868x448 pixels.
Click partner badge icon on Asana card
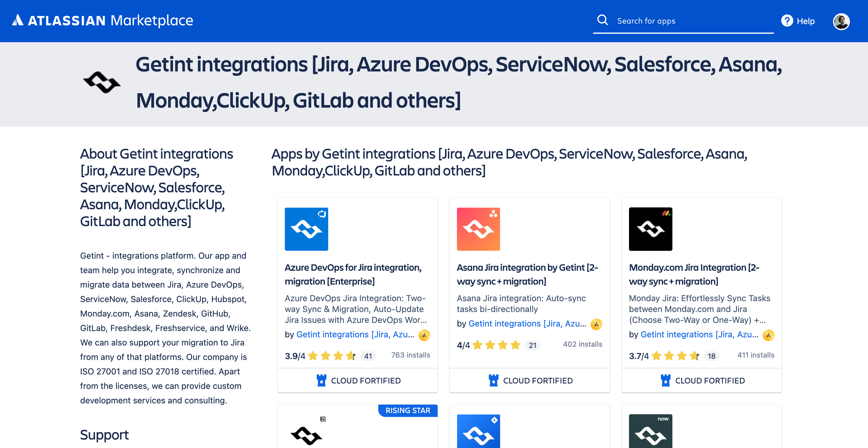[x=596, y=324]
